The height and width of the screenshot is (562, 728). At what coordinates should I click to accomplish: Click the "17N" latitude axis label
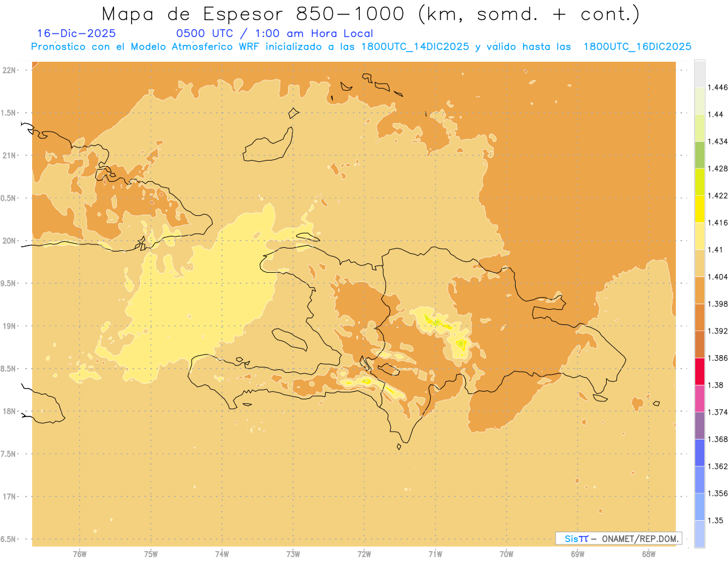pyautogui.click(x=10, y=497)
